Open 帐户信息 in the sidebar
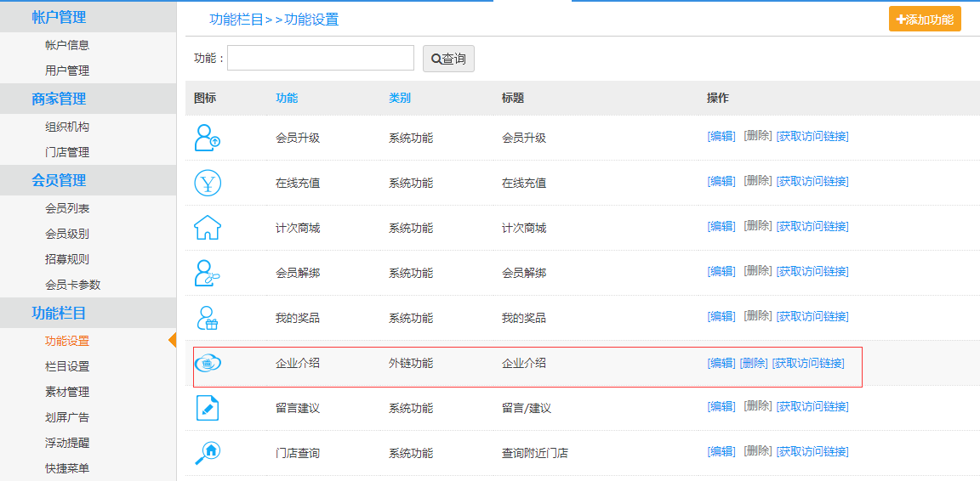 67,45
